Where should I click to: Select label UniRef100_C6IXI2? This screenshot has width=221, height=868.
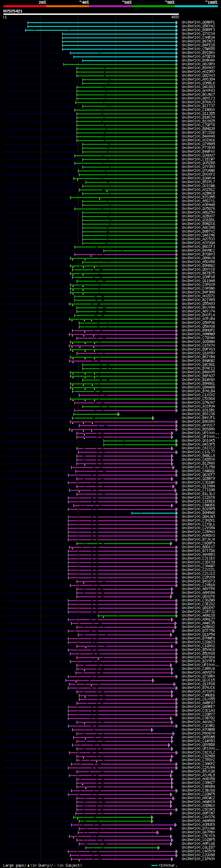click(x=198, y=448)
